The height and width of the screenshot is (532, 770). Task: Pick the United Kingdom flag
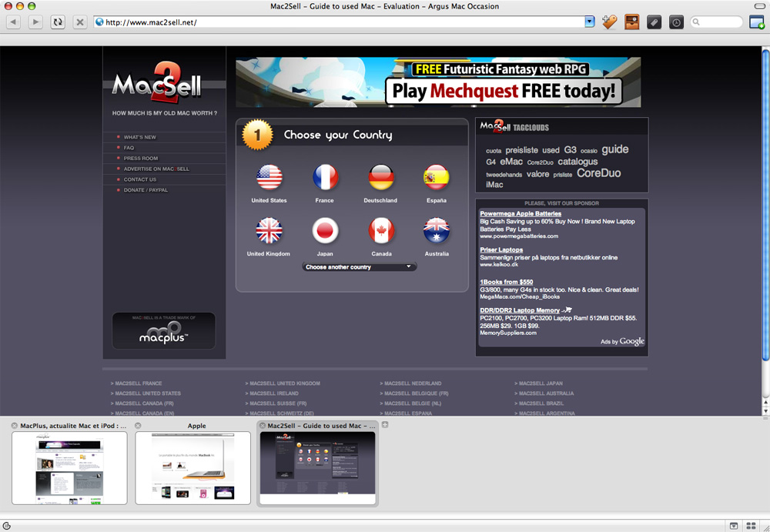coord(269,231)
